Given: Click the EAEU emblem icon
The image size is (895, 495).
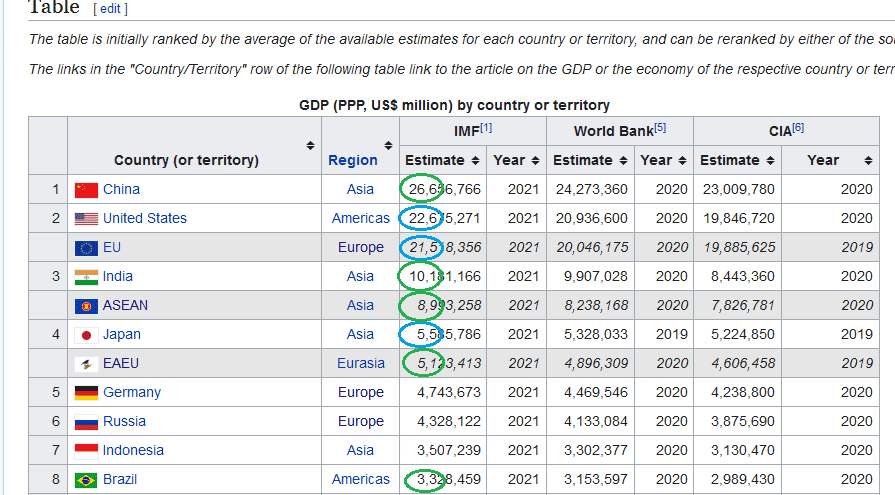Looking at the screenshot, I should pos(86,364).
